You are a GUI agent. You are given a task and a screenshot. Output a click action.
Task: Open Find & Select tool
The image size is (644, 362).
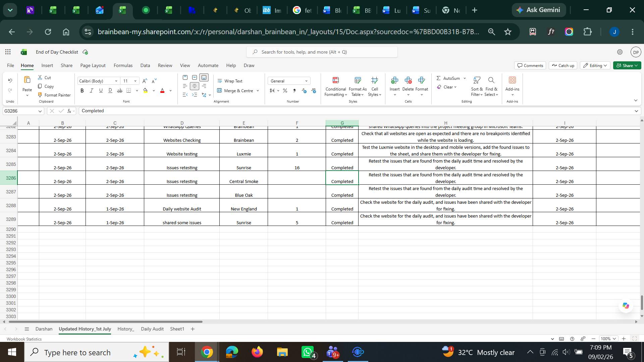491,86
